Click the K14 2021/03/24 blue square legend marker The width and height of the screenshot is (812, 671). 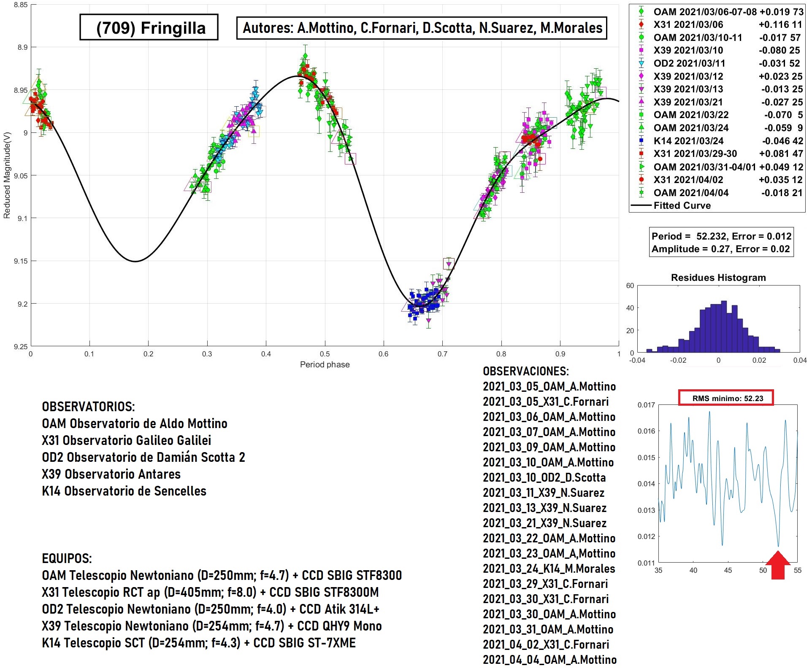click(x=641, y=141)
